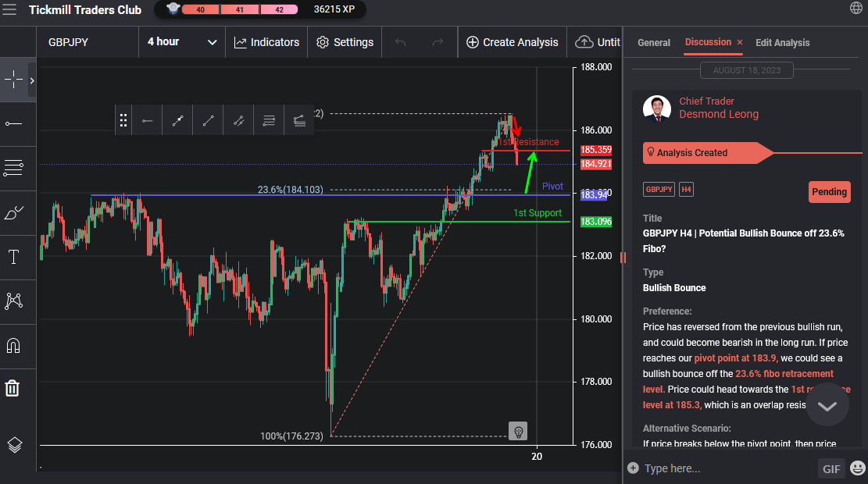Open the 4 hour timeframe dropdown
This screenshot has width=868, height=484.
coord(181,42)
